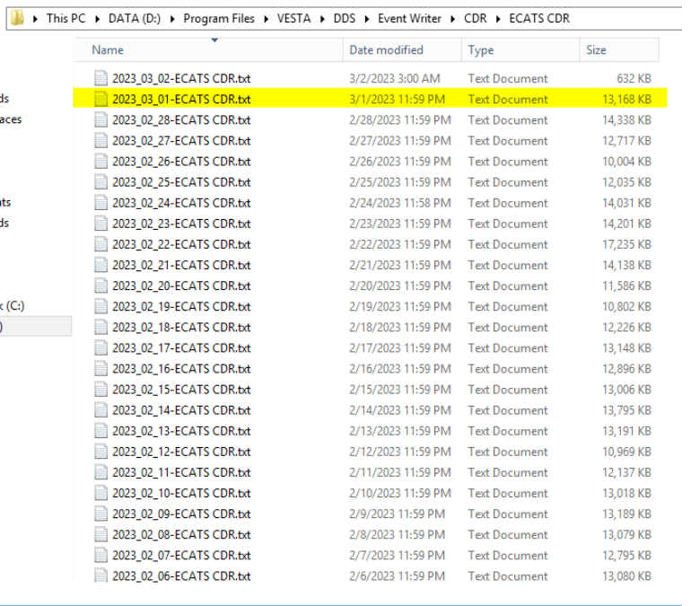Click the file icon of 2023_02_24-ECATS CDR.txt
The image size is (700, 606).
pyautogui.click(x=101, y=203)
